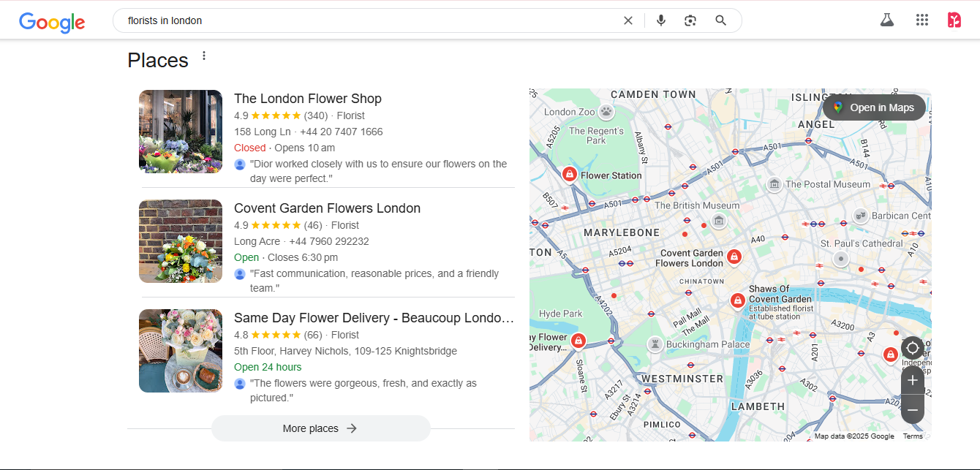Open Google Lens image search icon
980x470 pixels.
point(690,20)
